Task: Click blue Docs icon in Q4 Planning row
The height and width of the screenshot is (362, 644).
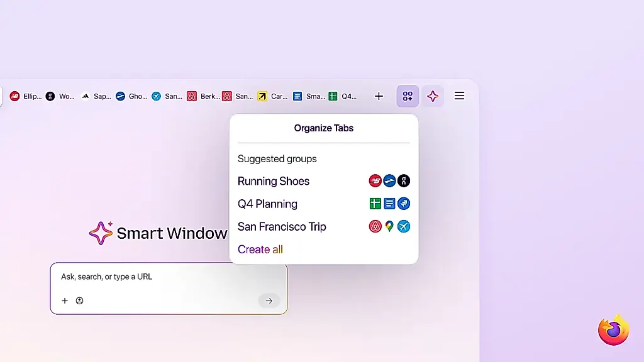Action: (x=389, y=204)
